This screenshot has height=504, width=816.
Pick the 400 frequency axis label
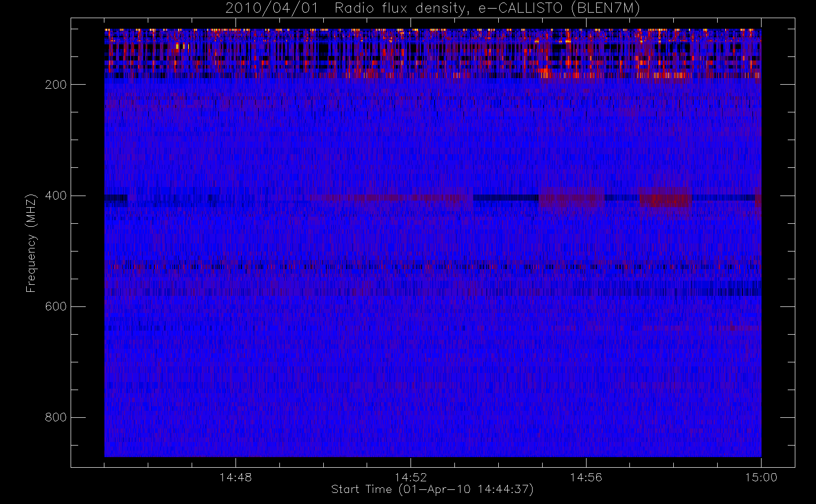(55, 196)
